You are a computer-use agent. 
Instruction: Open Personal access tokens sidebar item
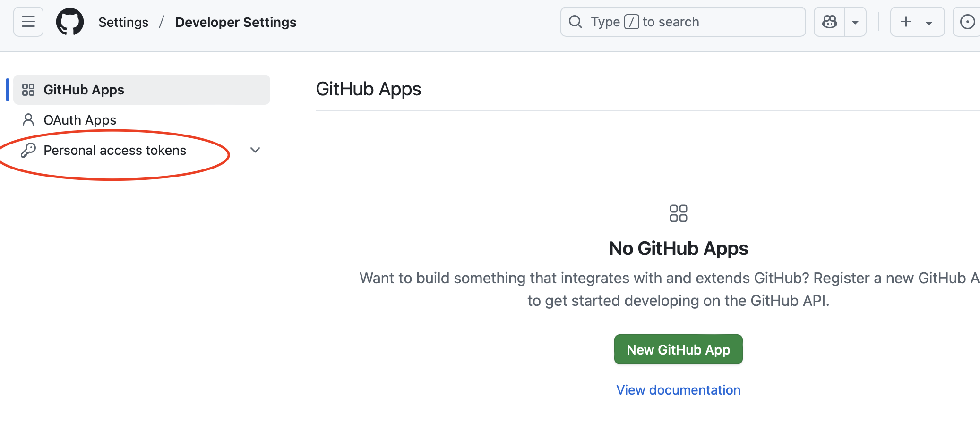[x=142, y=150]
